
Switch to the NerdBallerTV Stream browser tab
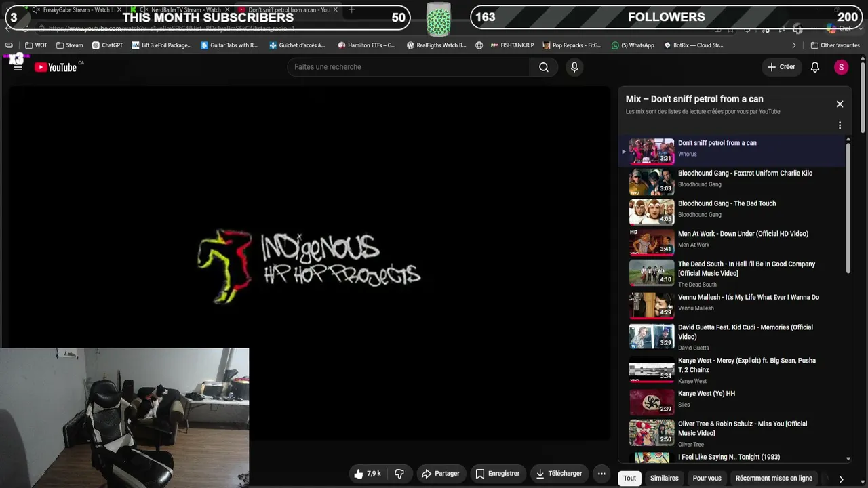point(180,10)
